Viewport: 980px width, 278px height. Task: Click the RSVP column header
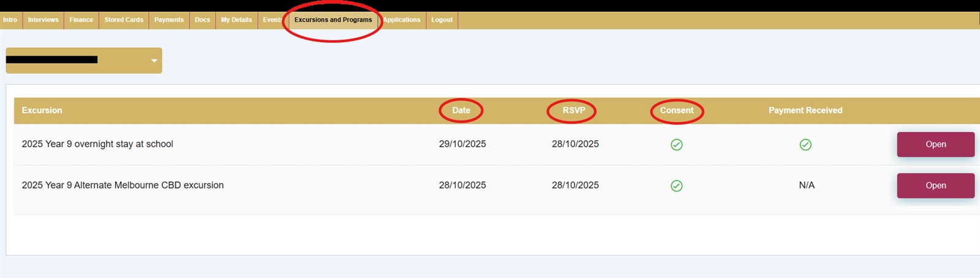(x=574, y=111)
